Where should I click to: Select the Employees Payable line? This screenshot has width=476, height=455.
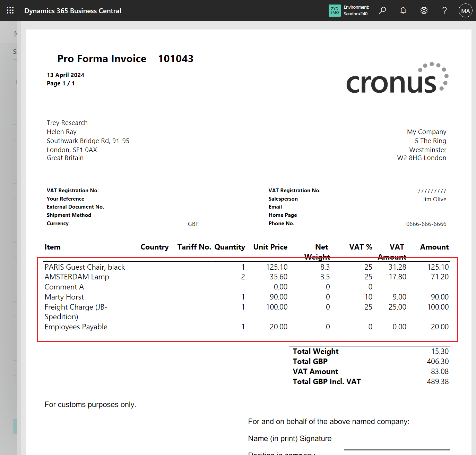[x=76, y=327]
